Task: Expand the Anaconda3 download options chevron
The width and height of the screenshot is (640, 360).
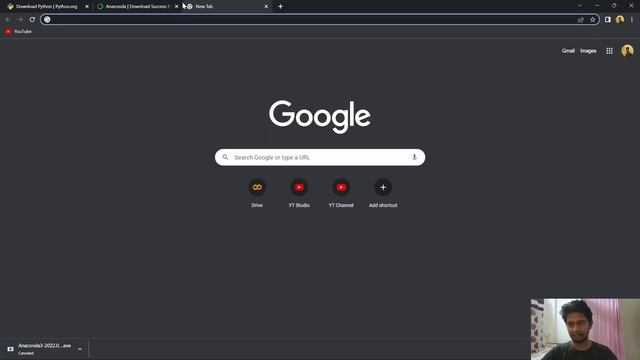Action: [x=80, y=349]
